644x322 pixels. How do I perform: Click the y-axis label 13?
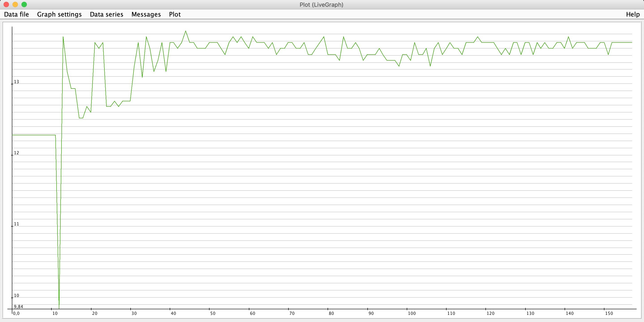click(17, 82)
